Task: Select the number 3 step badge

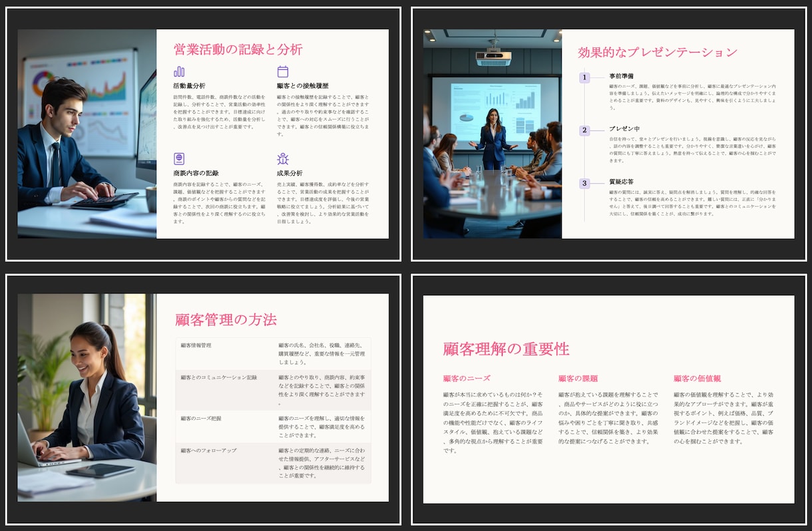Action: tap(584, 183)
